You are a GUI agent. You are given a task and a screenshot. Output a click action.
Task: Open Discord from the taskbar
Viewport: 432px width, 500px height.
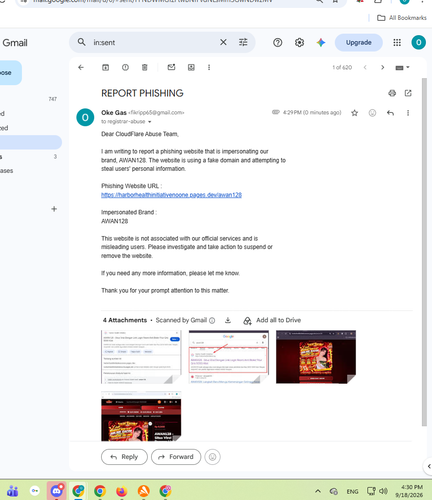coord(56,491)
